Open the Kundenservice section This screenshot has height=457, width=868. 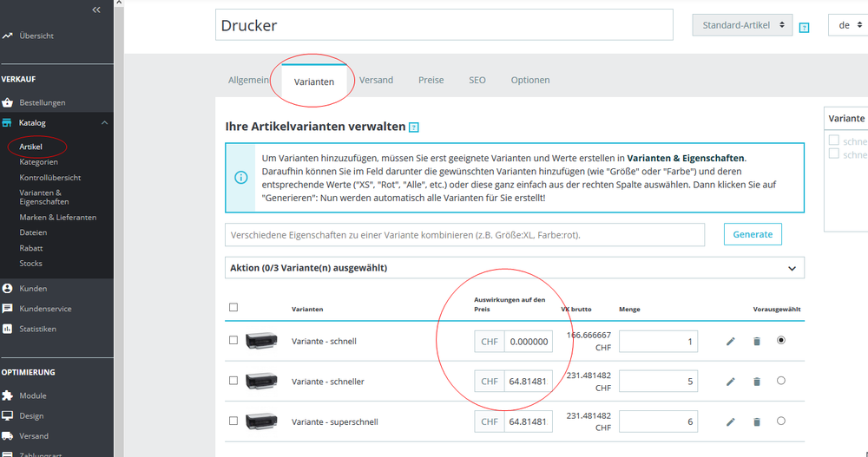[45, 309]
